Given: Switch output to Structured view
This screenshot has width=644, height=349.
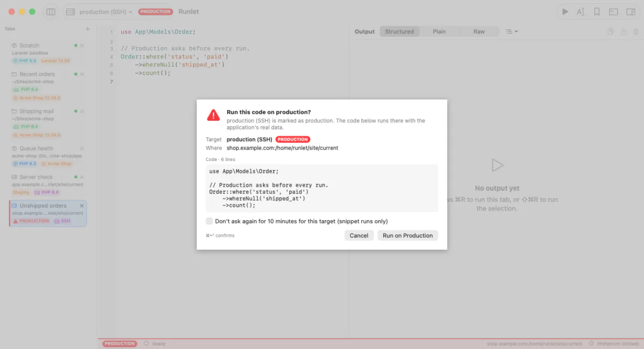Looking at the screenshot, I should pyautogui.click(x=400, y=32).
